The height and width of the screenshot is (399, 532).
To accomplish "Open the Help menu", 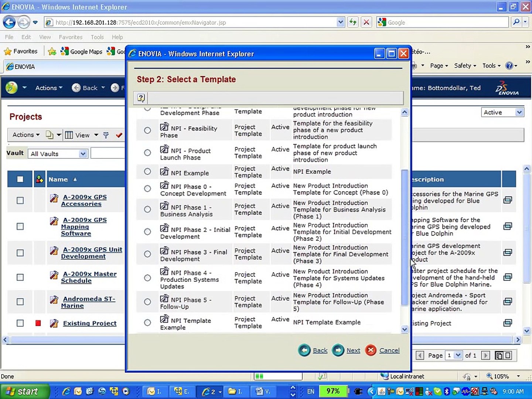I will coord(117,37).
